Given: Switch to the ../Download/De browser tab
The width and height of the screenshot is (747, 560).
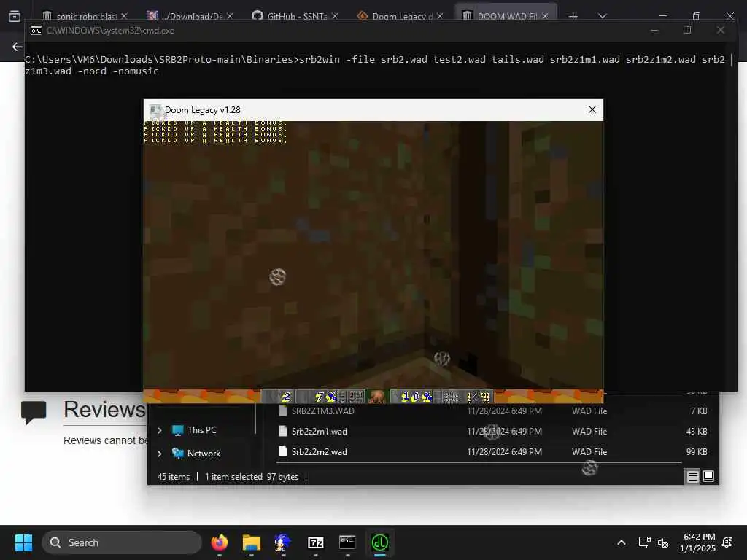Looking at the screenshot, I should coord(192,16).
